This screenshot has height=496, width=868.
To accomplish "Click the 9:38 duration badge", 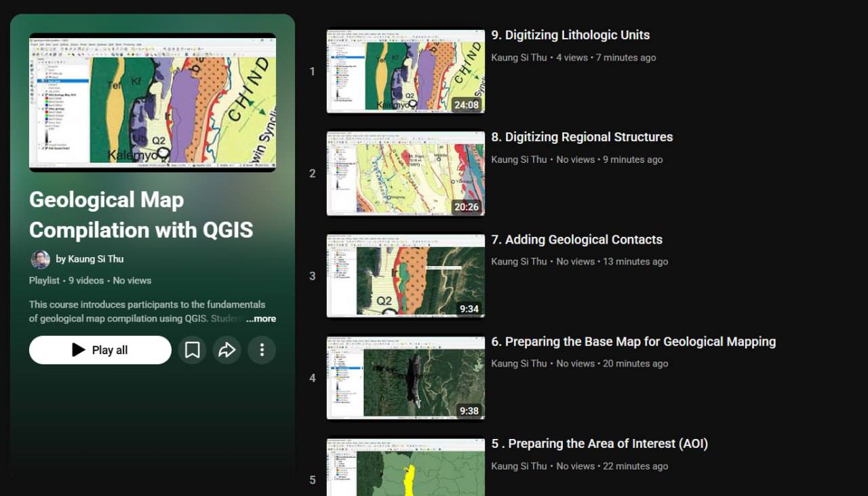I will (x=469, y=411).
